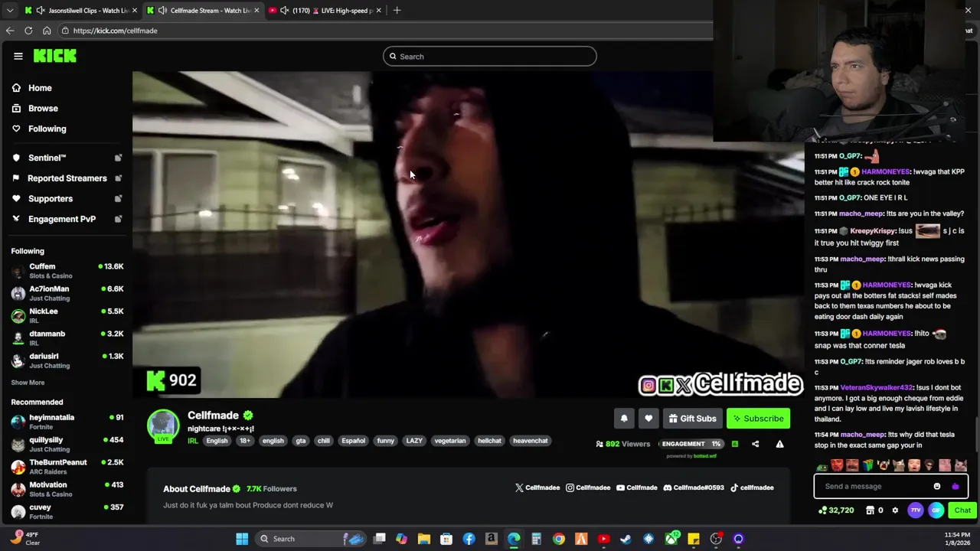The height and width of the screenshot is (551, 980).
Task: Select the English tag
Action: [217, 441]
